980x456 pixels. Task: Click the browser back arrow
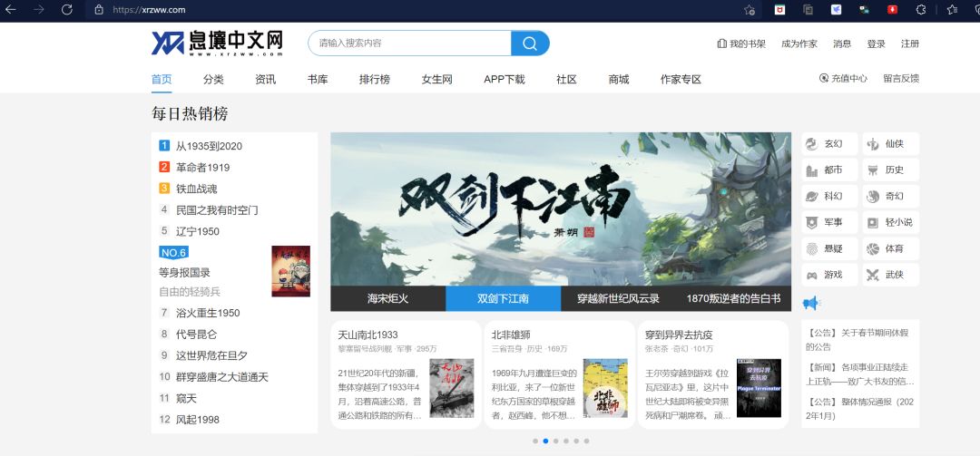pyautogui.click(x=11, y=9)
